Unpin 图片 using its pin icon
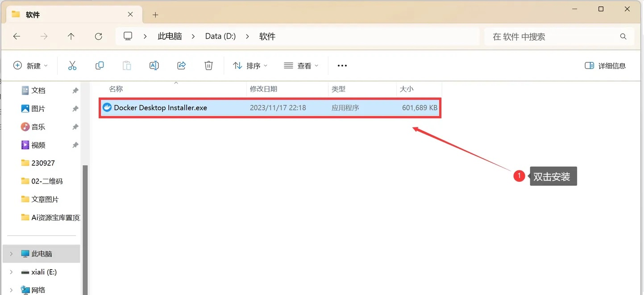644x295 pixels. pyautogui.click(x=75, y=109)
